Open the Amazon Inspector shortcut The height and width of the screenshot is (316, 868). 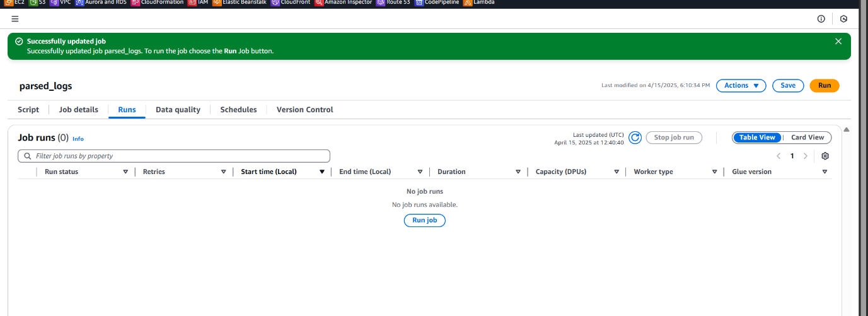344,3
